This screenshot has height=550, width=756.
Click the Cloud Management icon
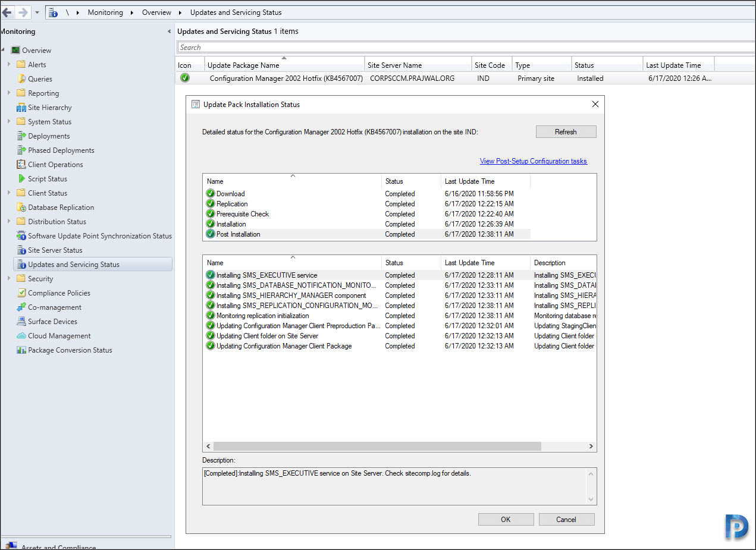tap(21, 336)
